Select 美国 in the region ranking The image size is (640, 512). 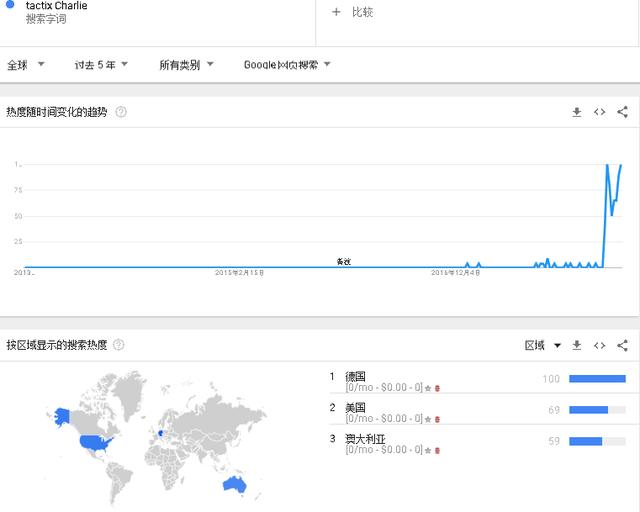click(355, 407)
